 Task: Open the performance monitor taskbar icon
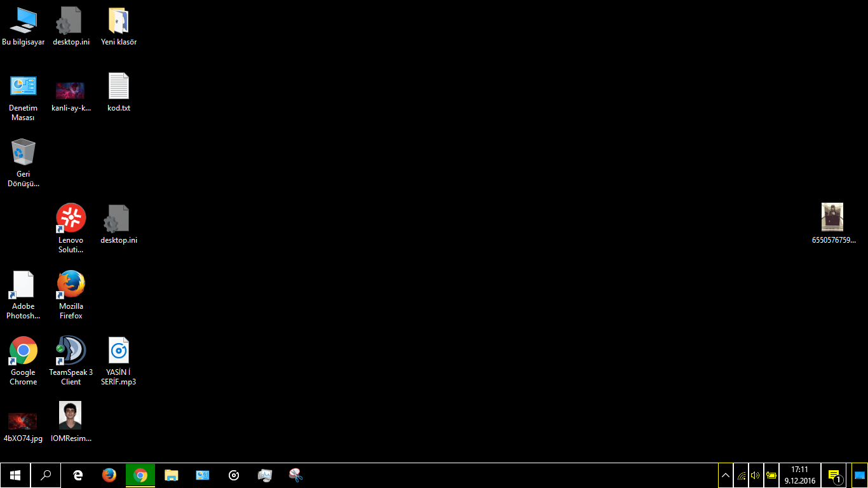265,475
